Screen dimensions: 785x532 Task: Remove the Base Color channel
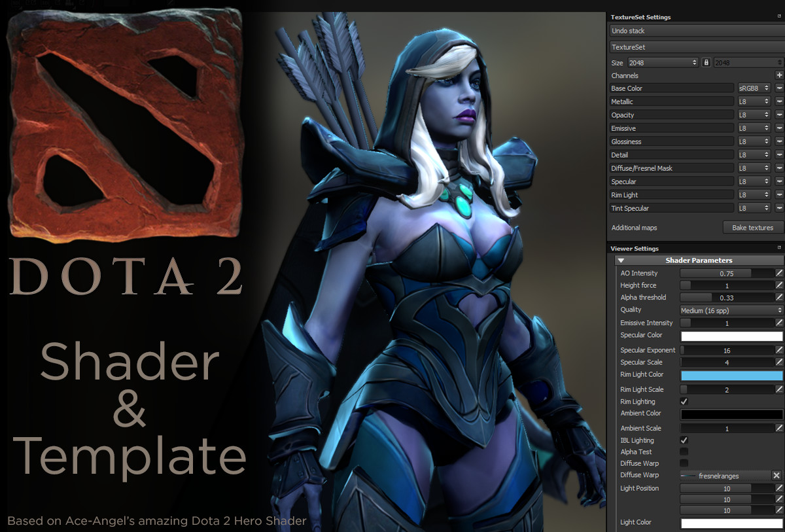[x=779, y=88]
